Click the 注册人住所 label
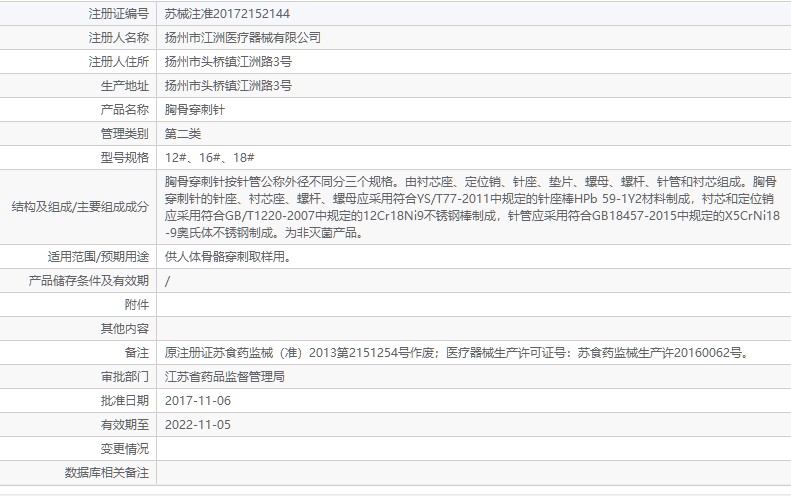This screenshot has height=496, width=791. [119, 62]
